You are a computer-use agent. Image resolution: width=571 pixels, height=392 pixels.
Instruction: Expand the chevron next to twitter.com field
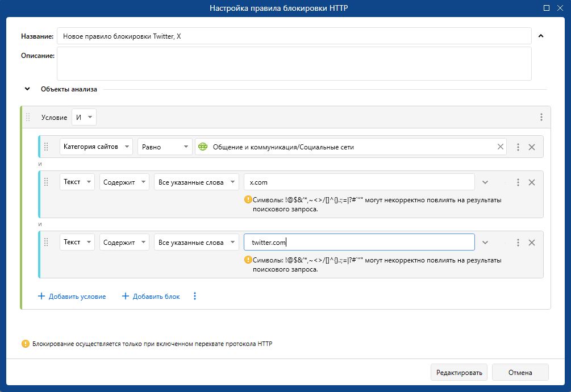tap(485, 243)
